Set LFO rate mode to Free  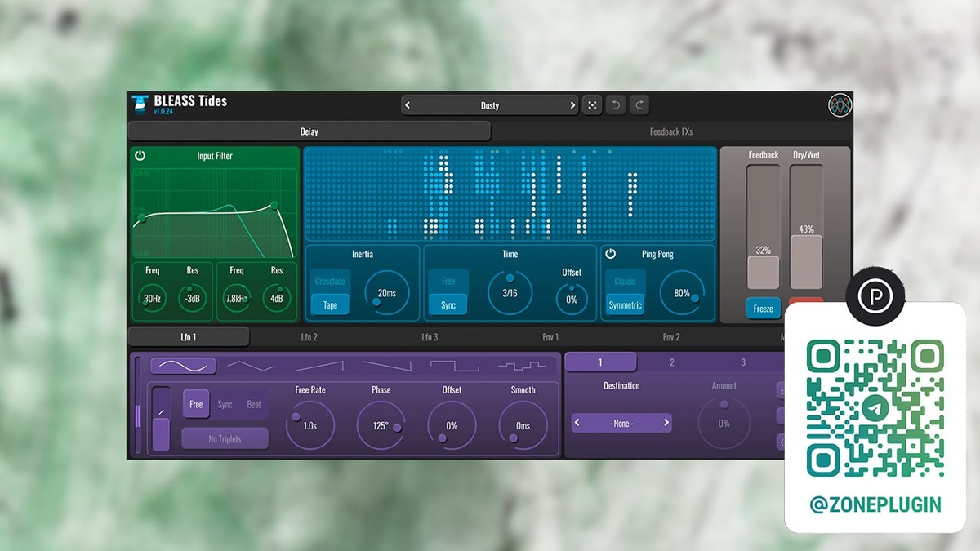pos(196,404)
